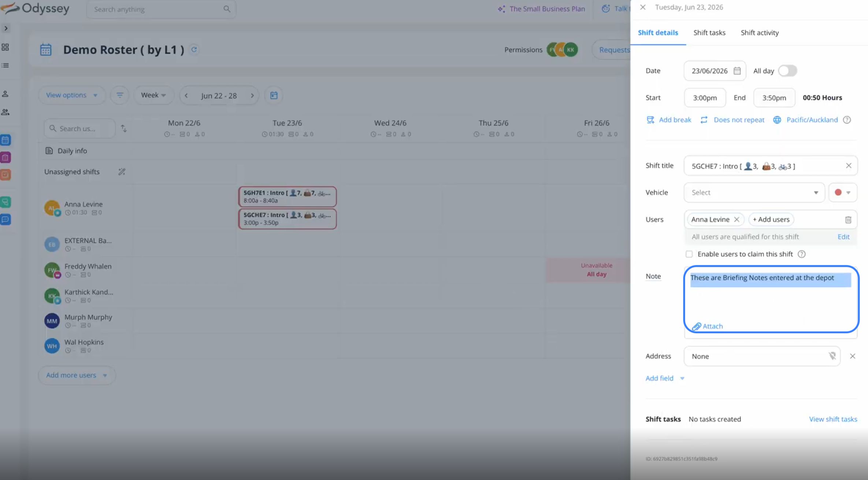Open the Shift activity tab
This screenshot has height=480, width=868.
760,33
